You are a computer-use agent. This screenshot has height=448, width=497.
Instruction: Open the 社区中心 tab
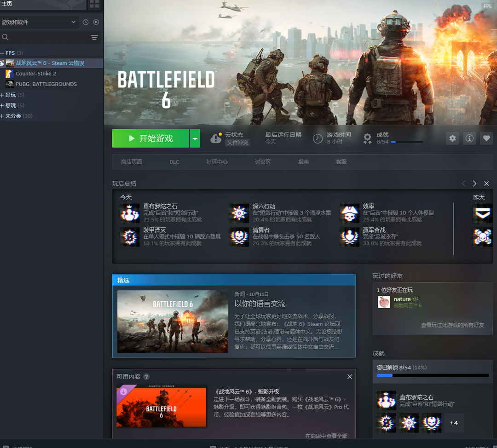[217, 162]
